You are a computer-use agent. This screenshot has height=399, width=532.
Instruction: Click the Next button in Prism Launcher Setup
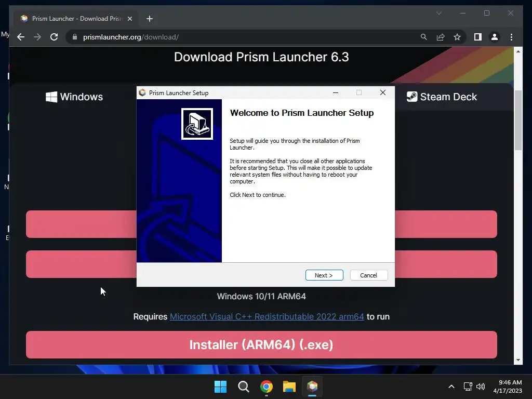324,275
